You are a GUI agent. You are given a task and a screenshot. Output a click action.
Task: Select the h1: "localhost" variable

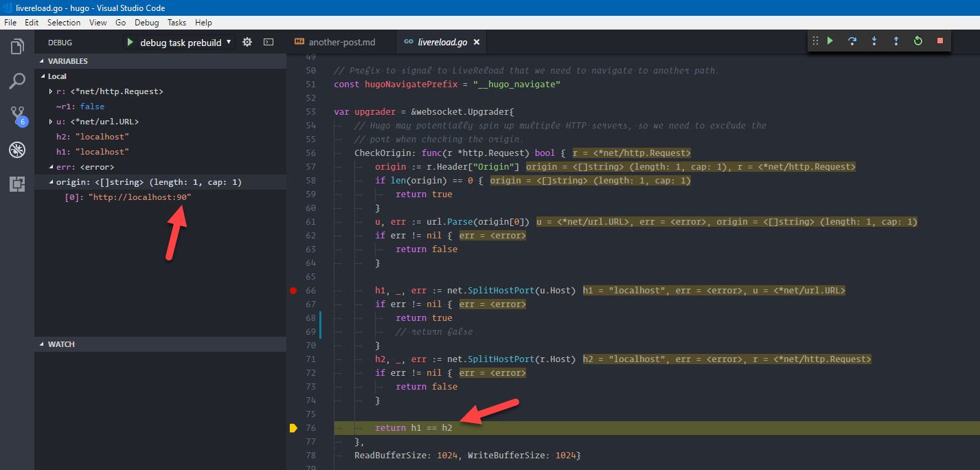click(93, 152)
